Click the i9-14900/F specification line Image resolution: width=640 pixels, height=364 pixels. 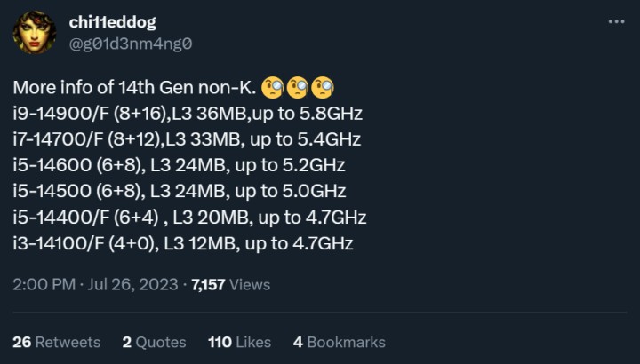[188, 114]
